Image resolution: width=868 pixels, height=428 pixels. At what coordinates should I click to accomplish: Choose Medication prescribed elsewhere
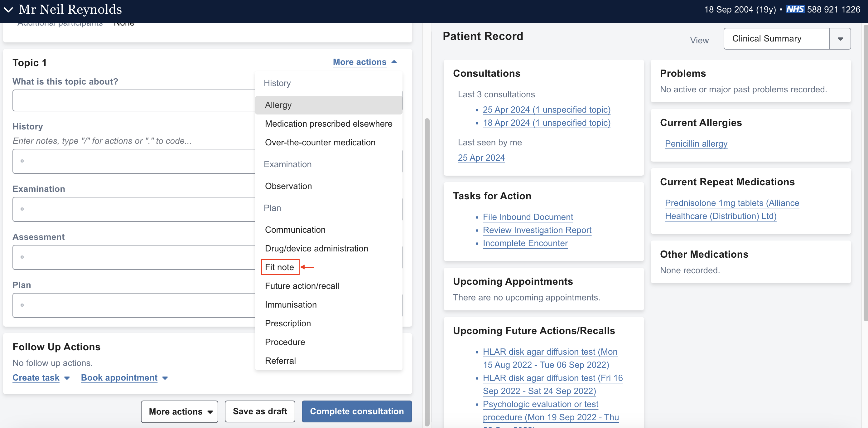329,124
